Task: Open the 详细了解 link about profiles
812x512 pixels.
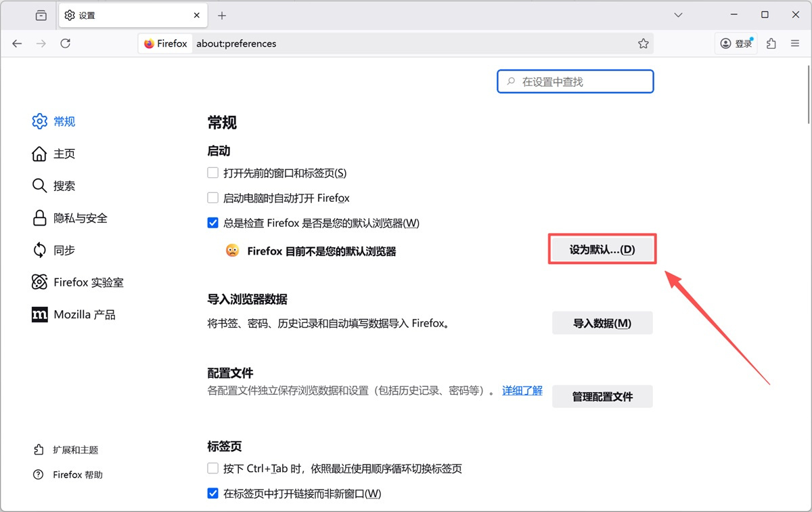Action: [x=521, y=391]
